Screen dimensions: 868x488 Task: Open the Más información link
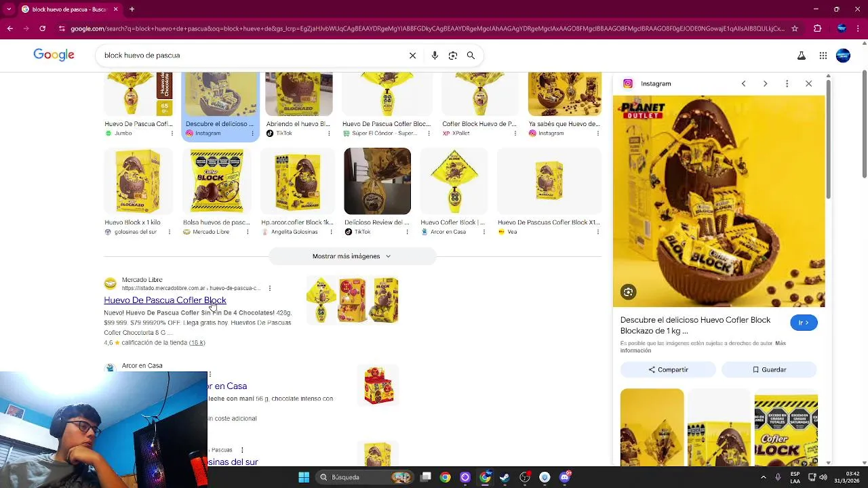pyautogui.click(x=703, y=347)
